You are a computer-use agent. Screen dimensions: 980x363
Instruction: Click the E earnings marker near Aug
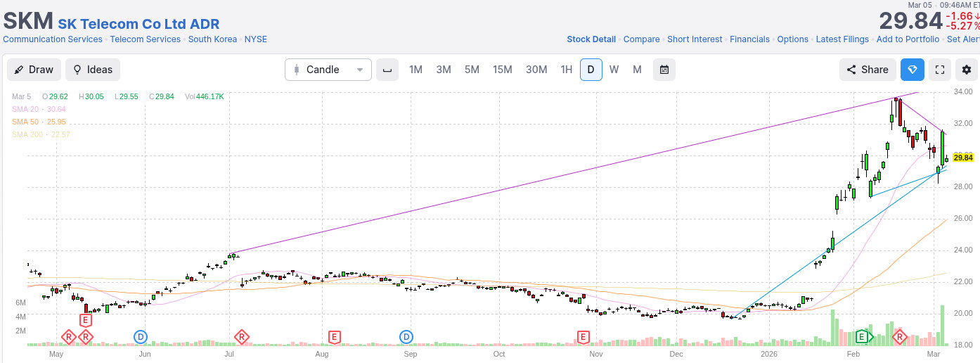tap(335, 337)
